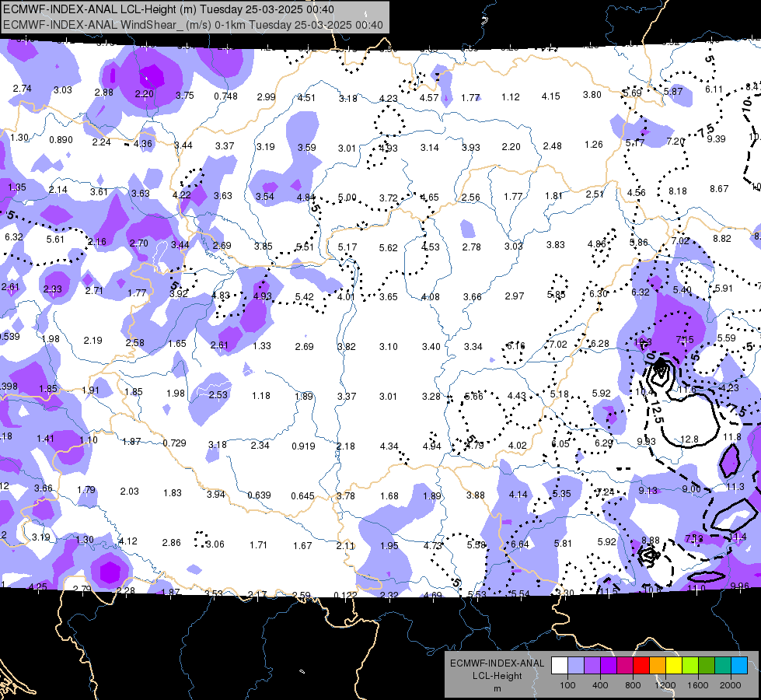Click the map value 1.26
Screen dimensions: 761x700
coord(594,144)
